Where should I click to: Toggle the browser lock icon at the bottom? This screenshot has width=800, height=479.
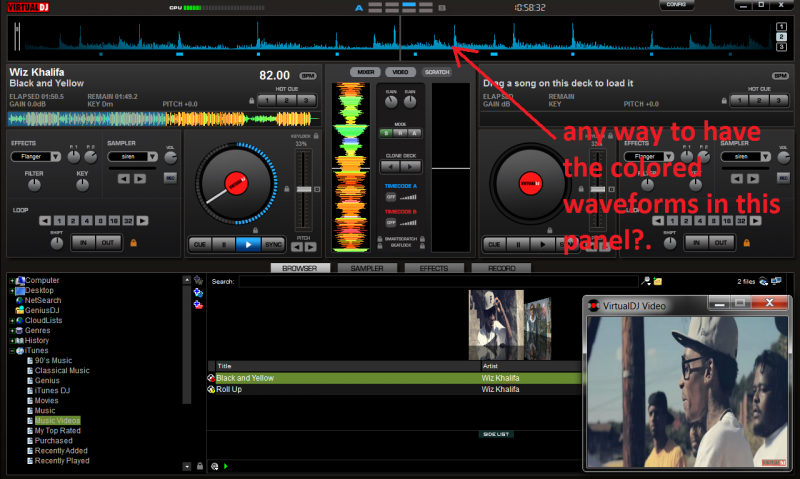click(200, 466)
